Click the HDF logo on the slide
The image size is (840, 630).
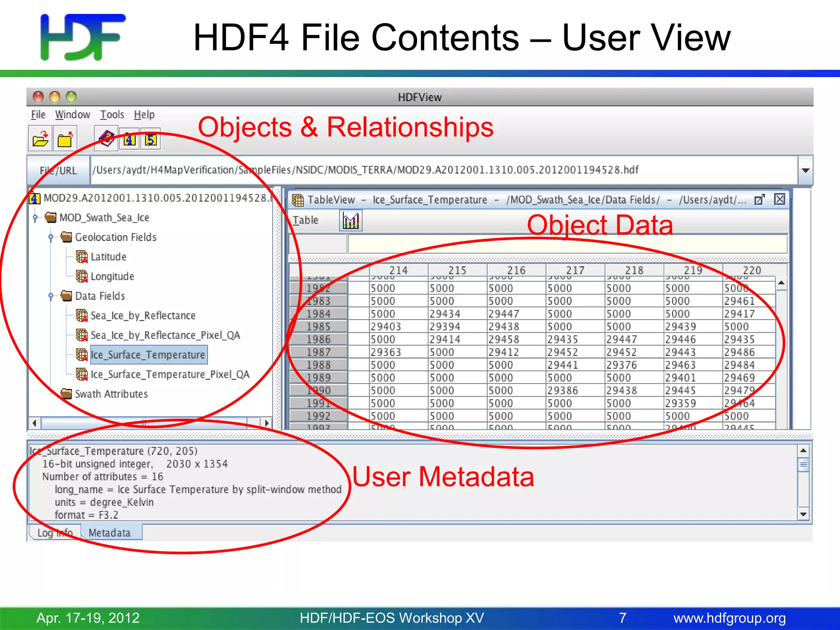[x=83, y=37]
